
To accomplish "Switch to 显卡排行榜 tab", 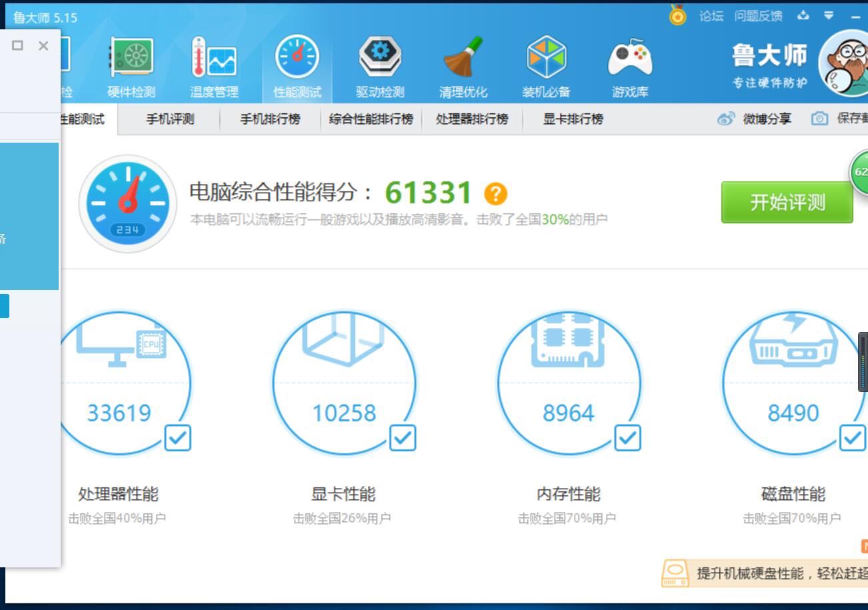I will click(x=573, y=119).
